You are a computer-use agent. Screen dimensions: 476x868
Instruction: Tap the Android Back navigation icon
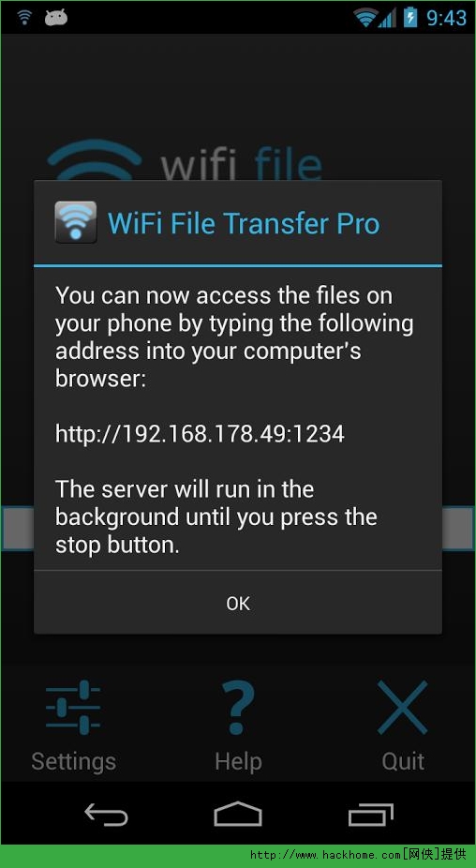click(x=106, y=815)
